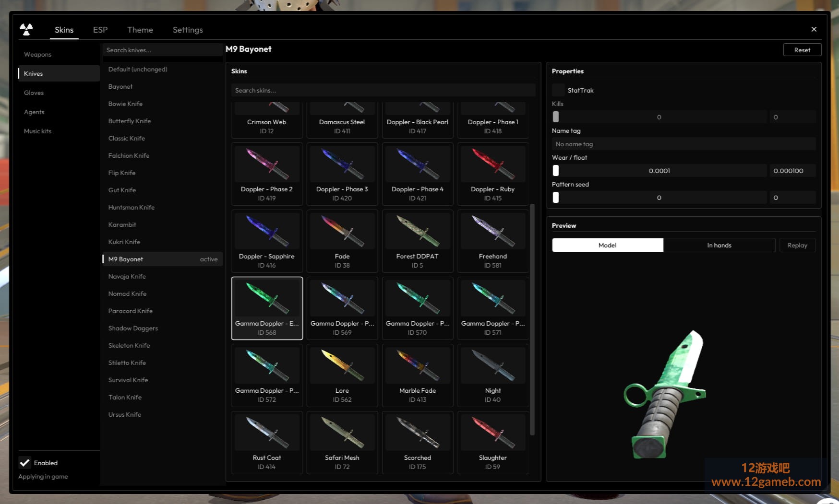Click the Wear / float slider
The width and height of the screenshot is (839, 504).
pos(659,171)
